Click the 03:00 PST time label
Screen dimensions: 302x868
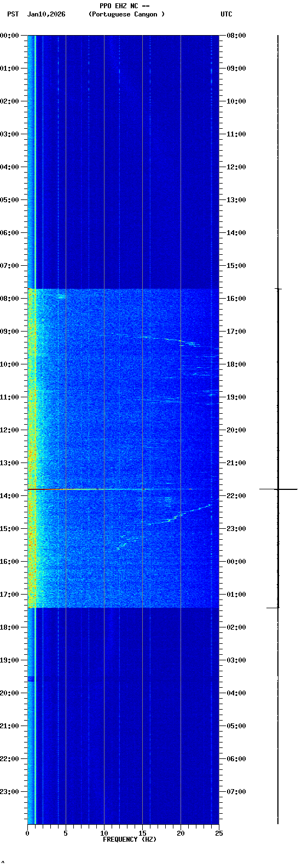pos(10,134)
